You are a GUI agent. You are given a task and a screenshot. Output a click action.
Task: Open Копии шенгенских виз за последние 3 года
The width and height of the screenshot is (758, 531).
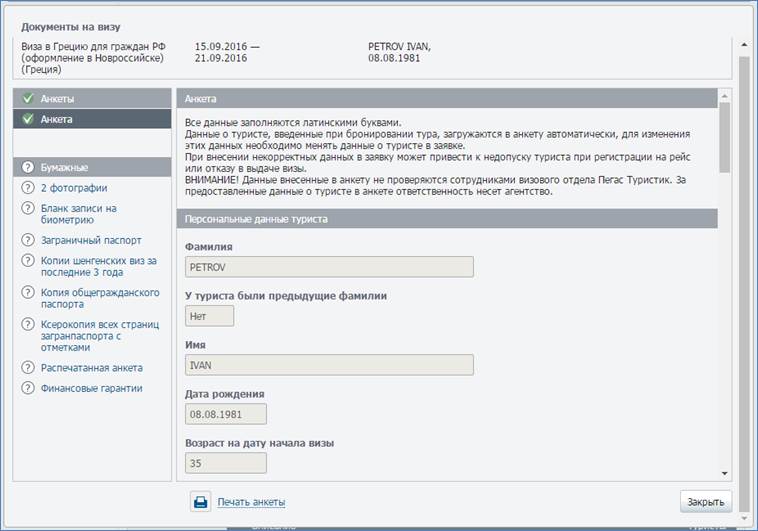(x=99, y=266)
